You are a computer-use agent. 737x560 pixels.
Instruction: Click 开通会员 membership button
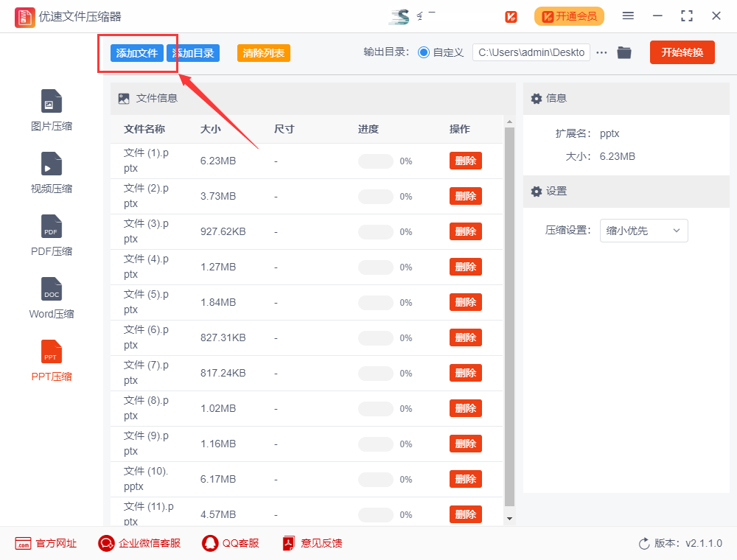[569, 16]
